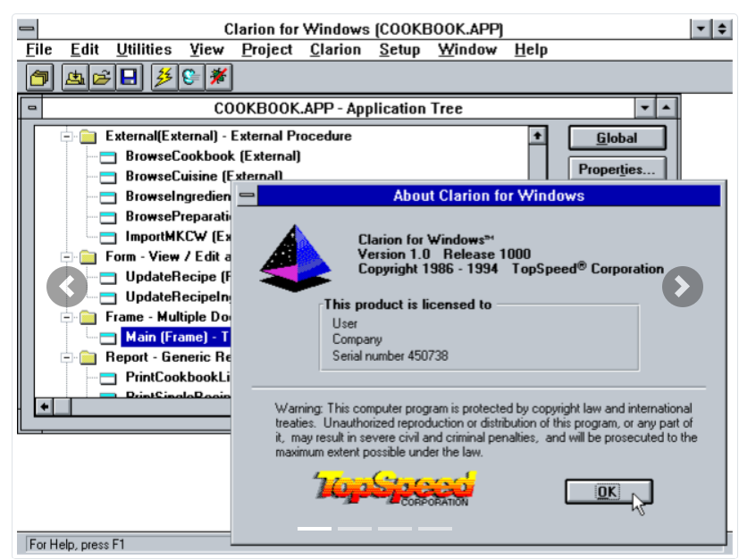Open the Application Tree window control menu
This screenshot has height=560, width=739.
point(32,108)
